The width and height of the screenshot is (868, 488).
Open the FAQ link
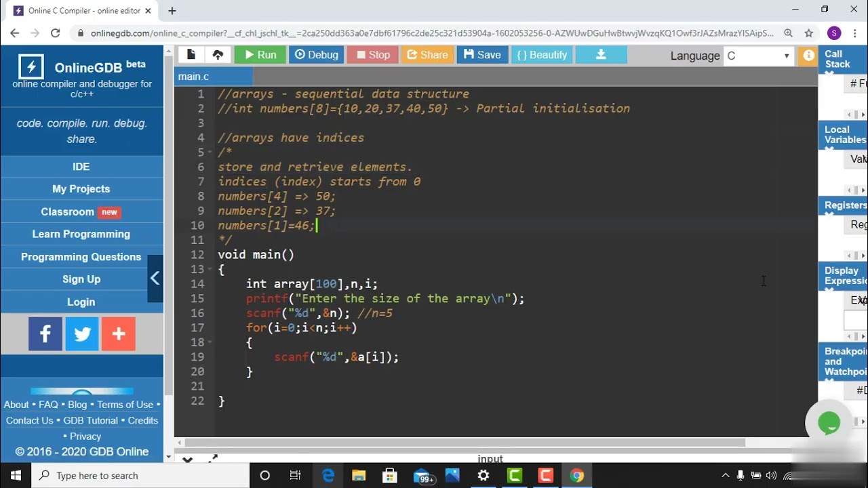pos(48,405)
